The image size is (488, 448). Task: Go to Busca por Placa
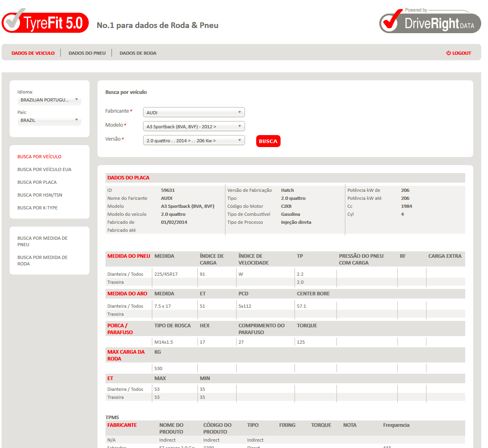pos(37,182)
